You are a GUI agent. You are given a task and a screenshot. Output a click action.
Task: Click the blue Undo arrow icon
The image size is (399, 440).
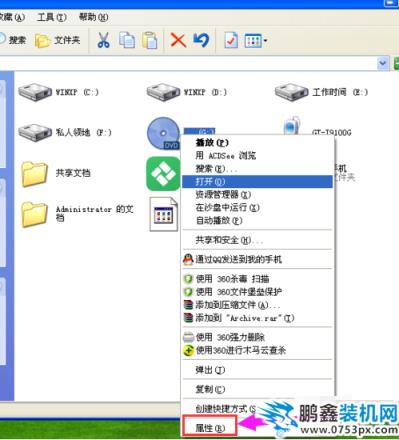pyautogui.click(x=201, y=40)
